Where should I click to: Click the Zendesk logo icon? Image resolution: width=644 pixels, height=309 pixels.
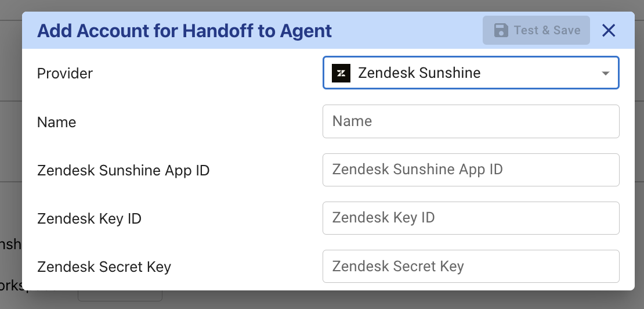tap(341, 73)
